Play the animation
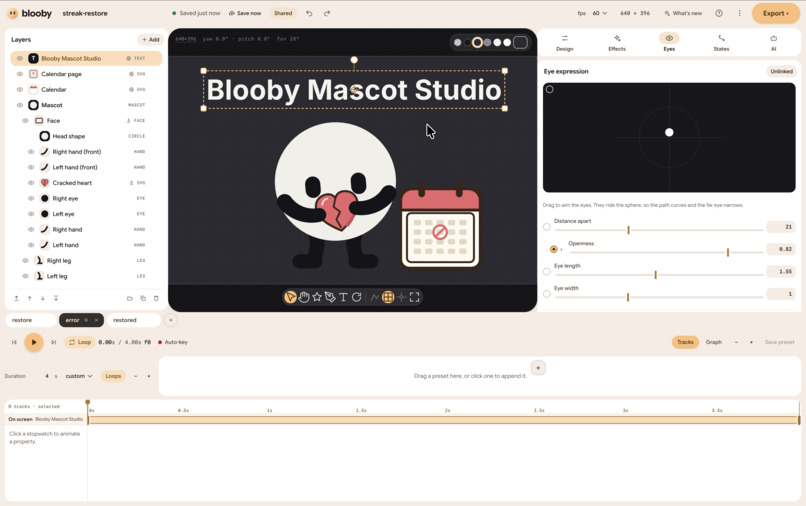This screenshot has width=806, height=506. click(x=34, y=342)
